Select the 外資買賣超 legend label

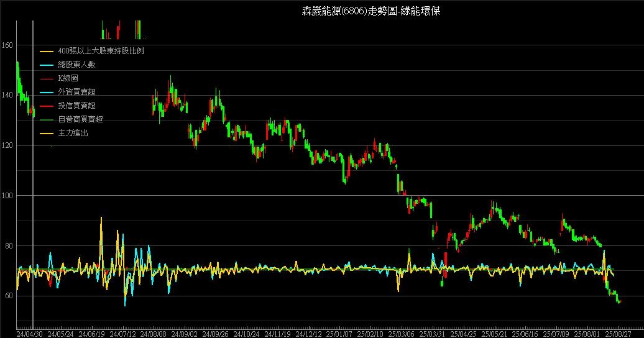pos(77,92)
